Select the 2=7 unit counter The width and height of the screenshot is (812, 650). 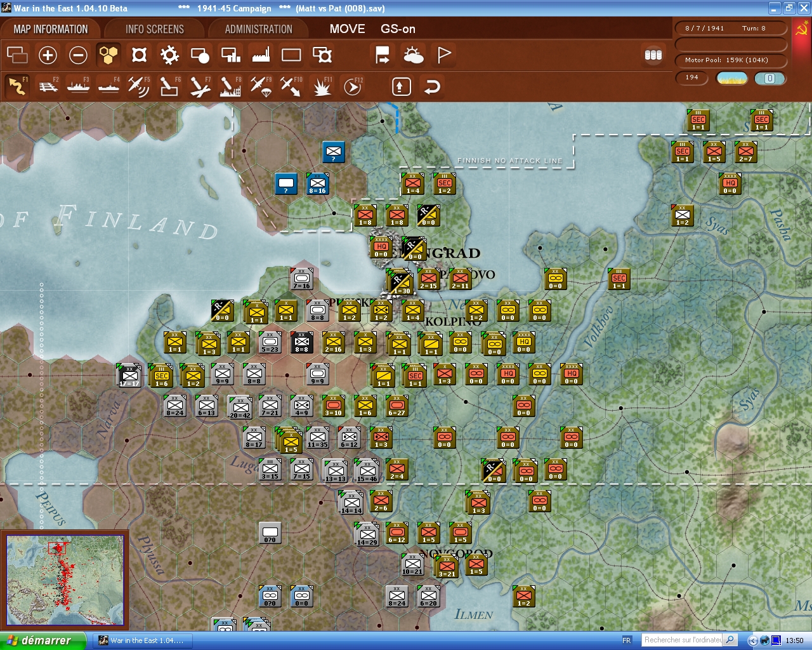(745, 152)
